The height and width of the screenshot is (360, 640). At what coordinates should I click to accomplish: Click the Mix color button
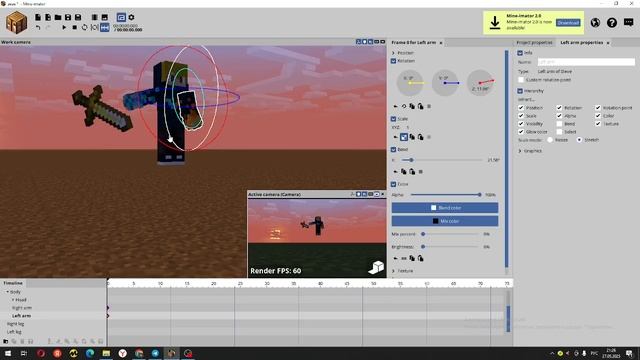coord(445,221)
